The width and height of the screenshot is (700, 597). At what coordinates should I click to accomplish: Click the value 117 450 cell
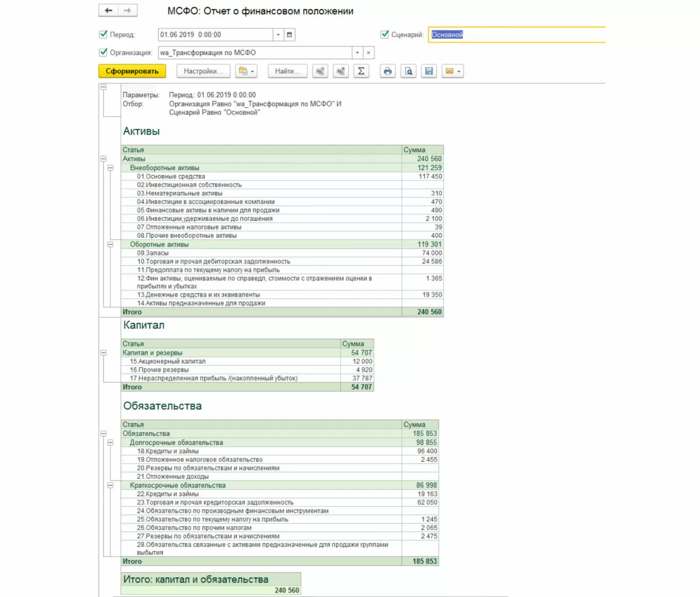pos(423,176)
